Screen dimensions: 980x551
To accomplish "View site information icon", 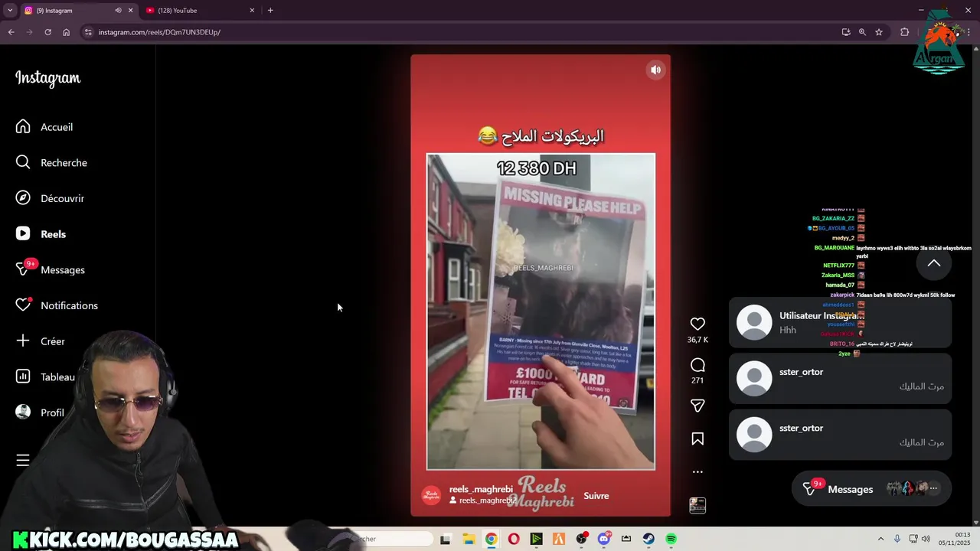I will (88, 32).
